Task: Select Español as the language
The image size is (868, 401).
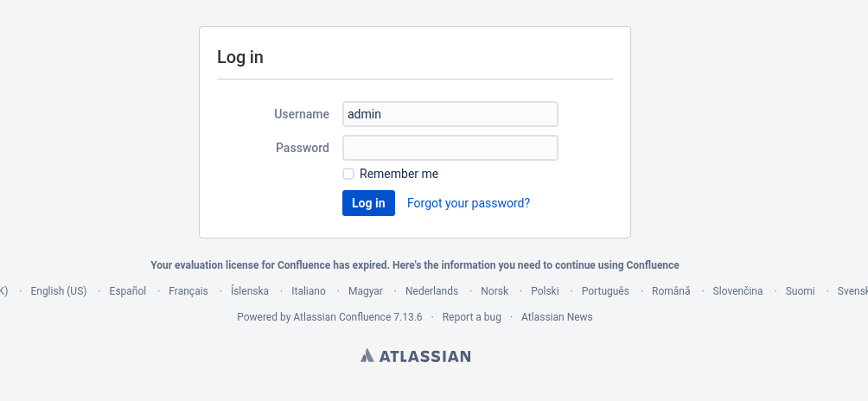Action: [x=128, y=291]
